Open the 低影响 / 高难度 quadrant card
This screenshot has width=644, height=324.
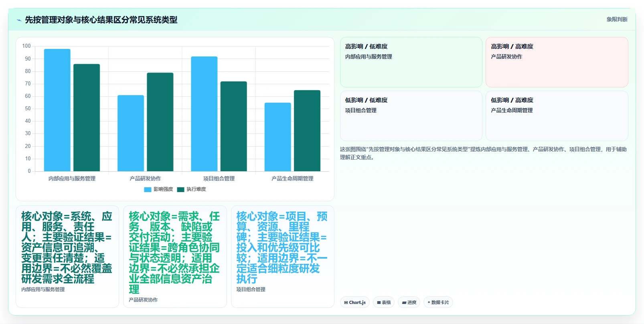[557, 116]
